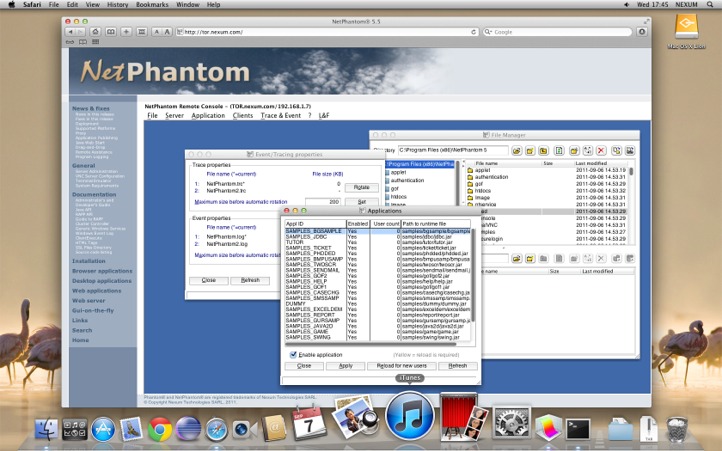Click the first folder icon in File Manager lower toolbar
The image size is (722, 451).
pyautogui.click(x=516, y=258)
